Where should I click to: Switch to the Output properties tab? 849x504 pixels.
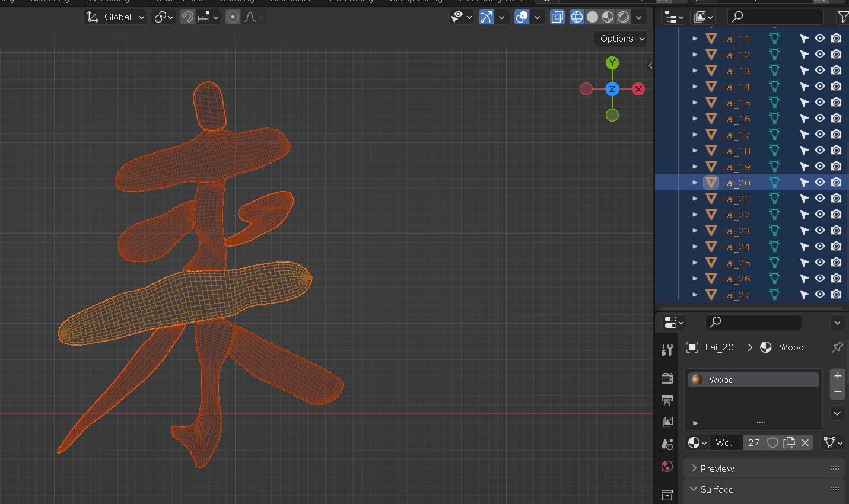667,401
